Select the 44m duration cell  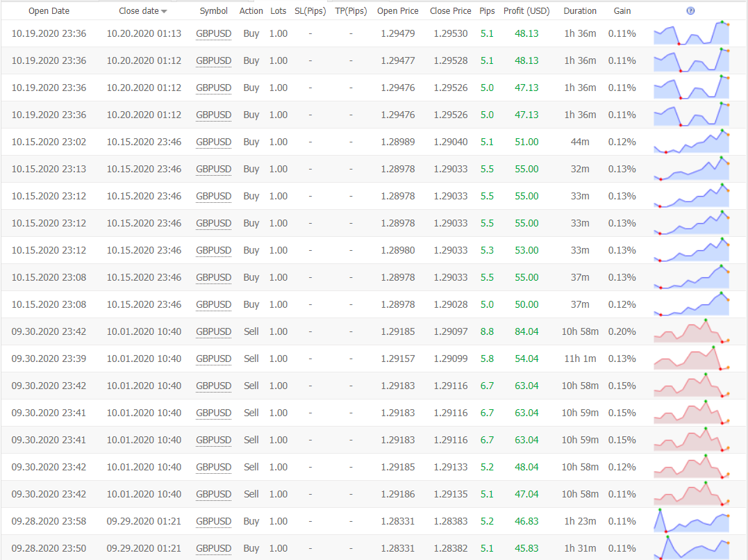[x=580, y=142]
